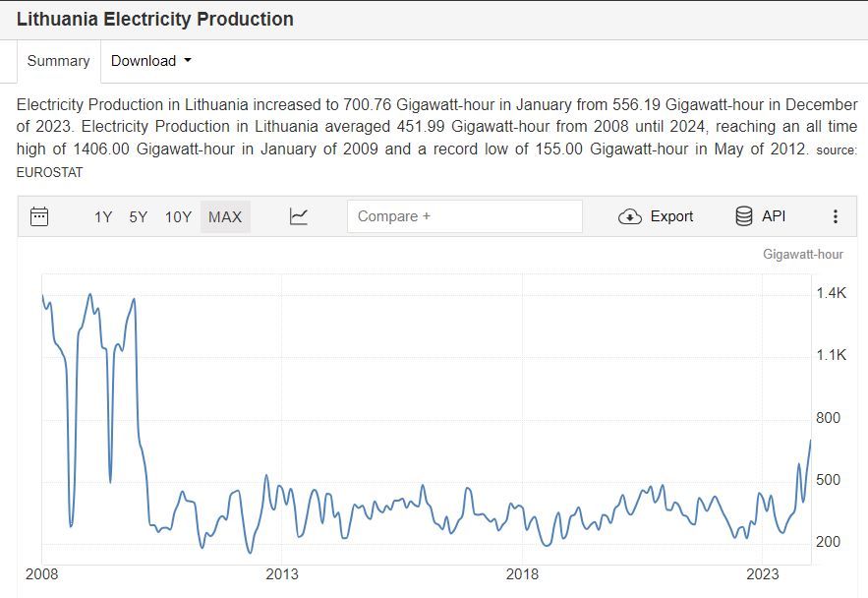
Task: Click the Compare + input field
Action: [x=464, y=216]
